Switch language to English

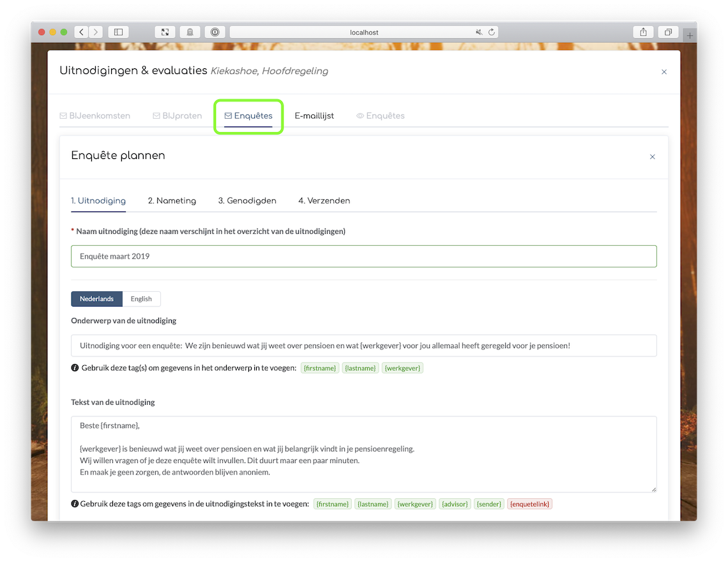(x=141, y=299)
